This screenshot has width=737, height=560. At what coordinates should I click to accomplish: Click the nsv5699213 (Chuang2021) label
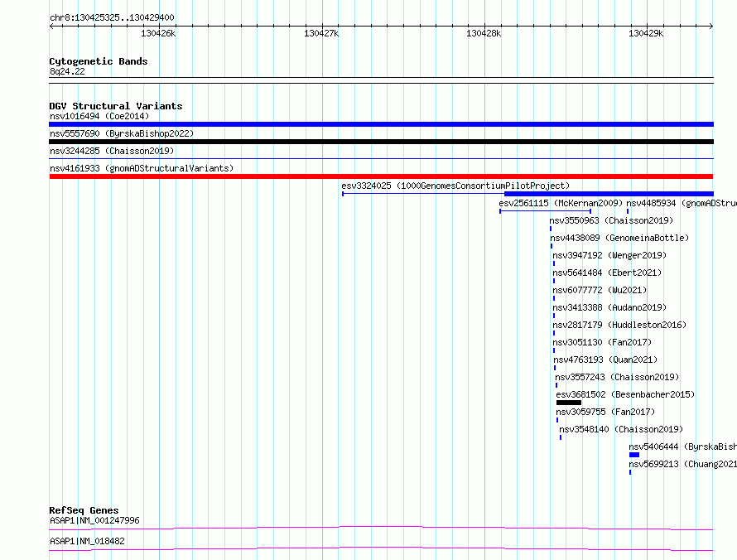pos(683,464)
